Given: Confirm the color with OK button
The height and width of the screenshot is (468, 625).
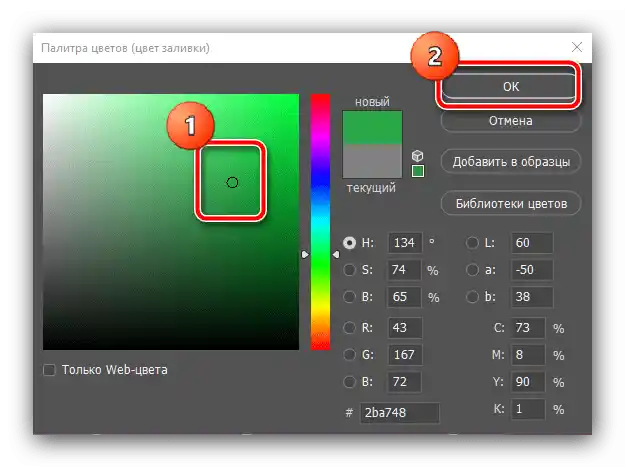Looking at the screenshot, I should tap(510, 86).
